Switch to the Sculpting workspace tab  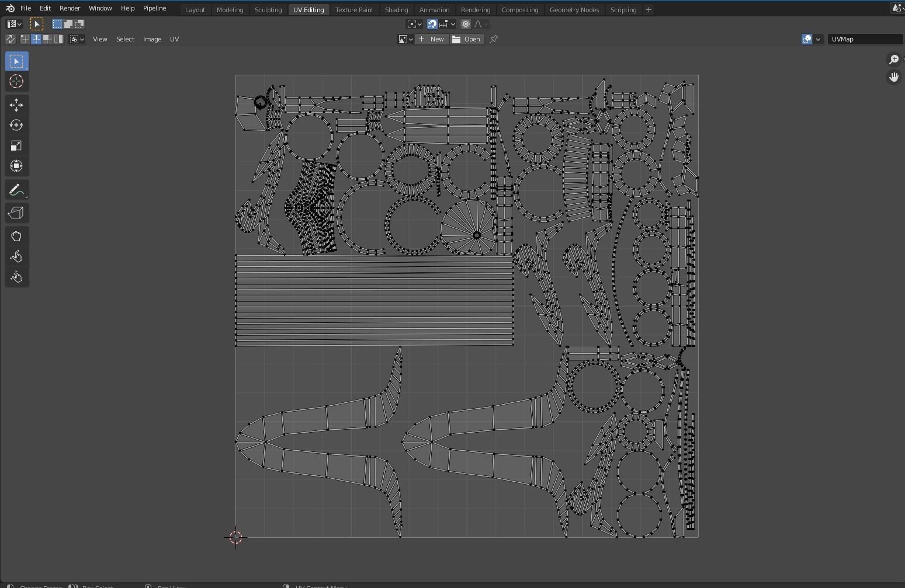(x=268, y=10)
